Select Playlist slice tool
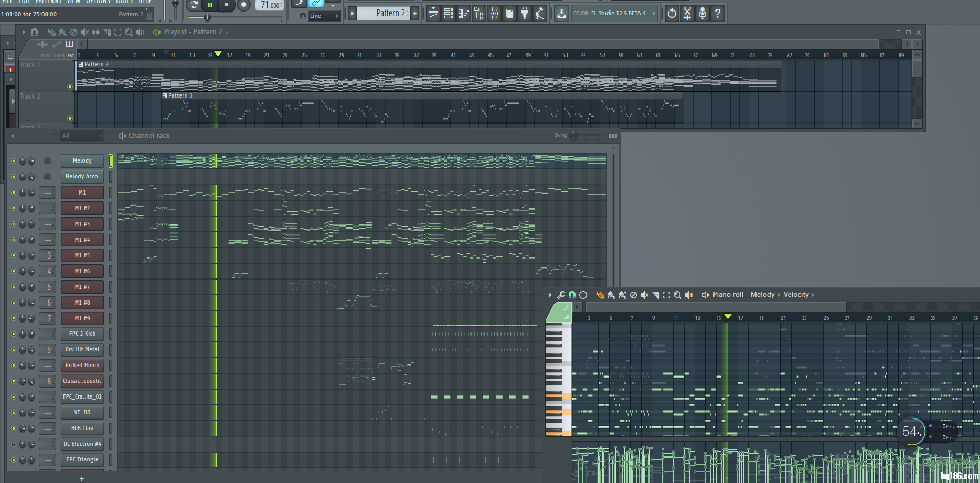Screen dimensions: 980x483 (107, 32)
